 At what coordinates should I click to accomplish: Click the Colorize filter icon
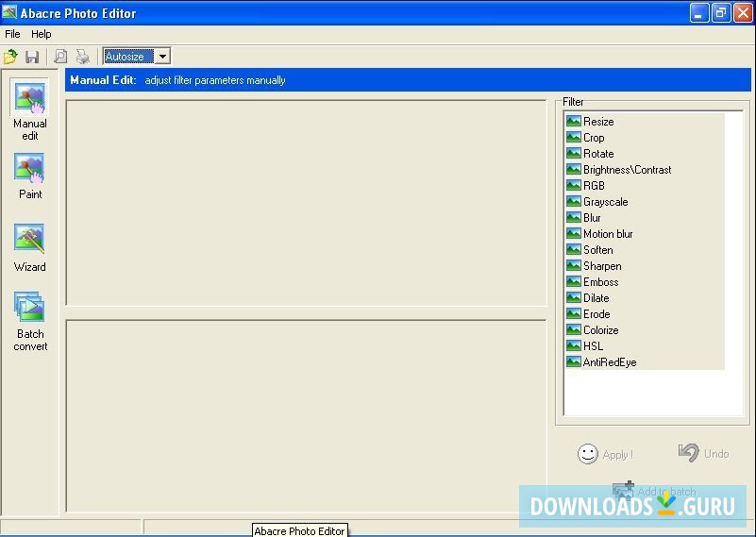tap(573, 329)
